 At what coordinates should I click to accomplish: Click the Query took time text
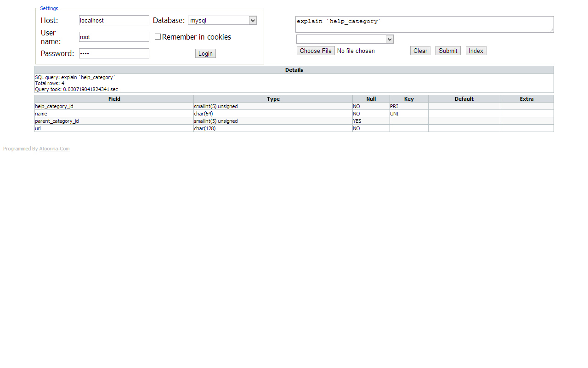pos(76,89)
